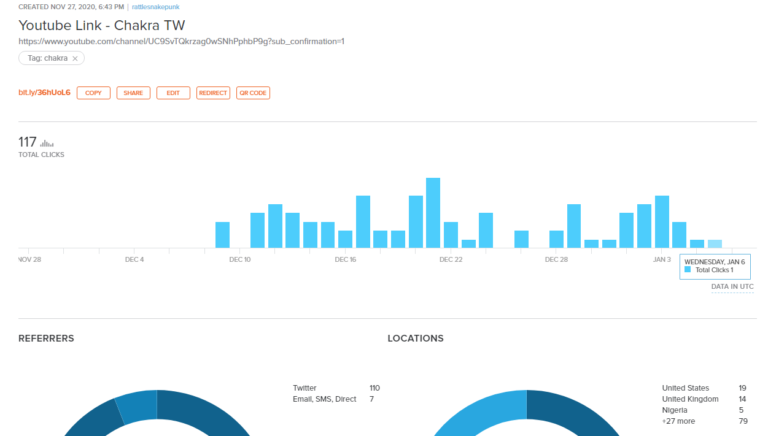The width and height of the screenshot is (768, 436).
Task: Click the small bar chart icon beside 117
Action: pos(47,143)
